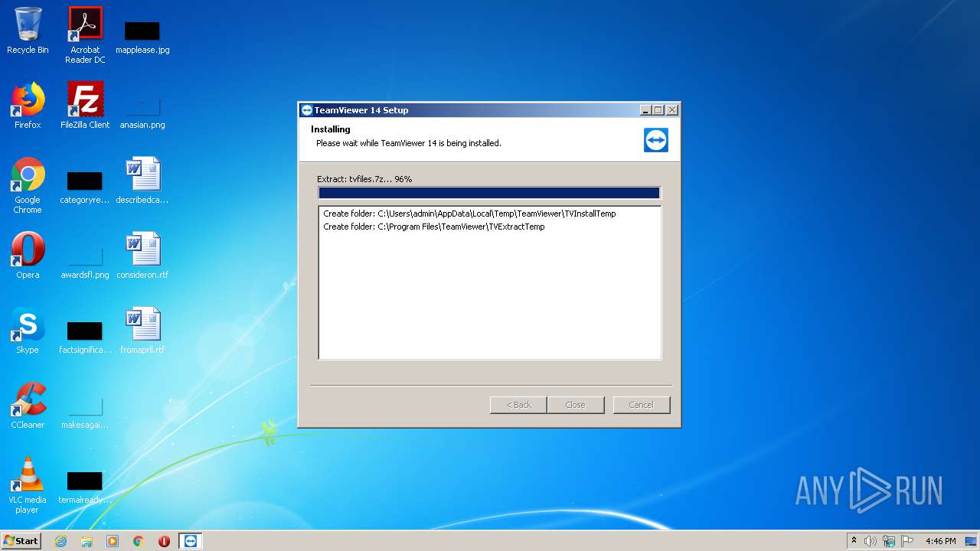Click the TeamViewer logo in the setup header

click(x=656, y=140)
